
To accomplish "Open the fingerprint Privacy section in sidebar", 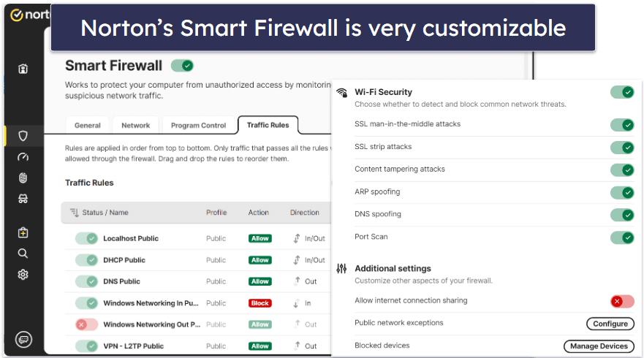I will click(23, 178).
